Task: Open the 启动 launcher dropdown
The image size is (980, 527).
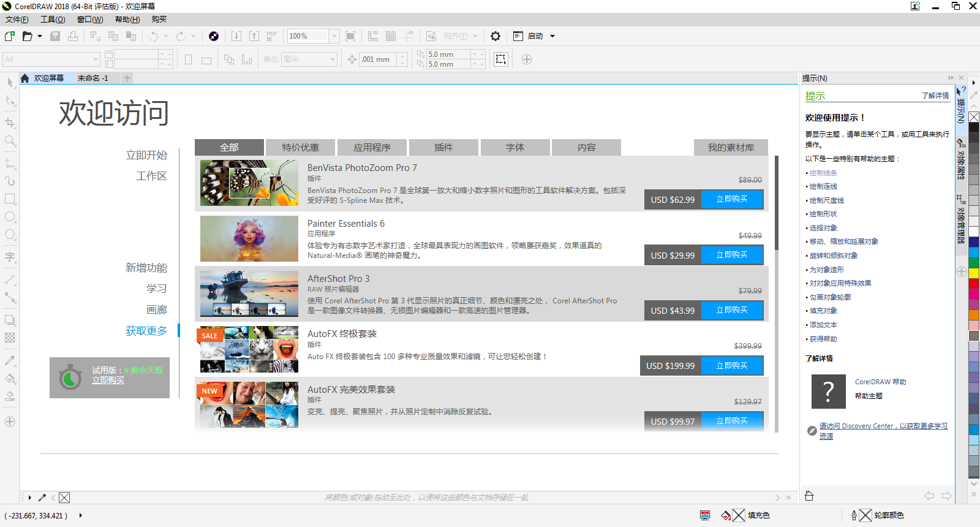Action: [x=552, y=36]
